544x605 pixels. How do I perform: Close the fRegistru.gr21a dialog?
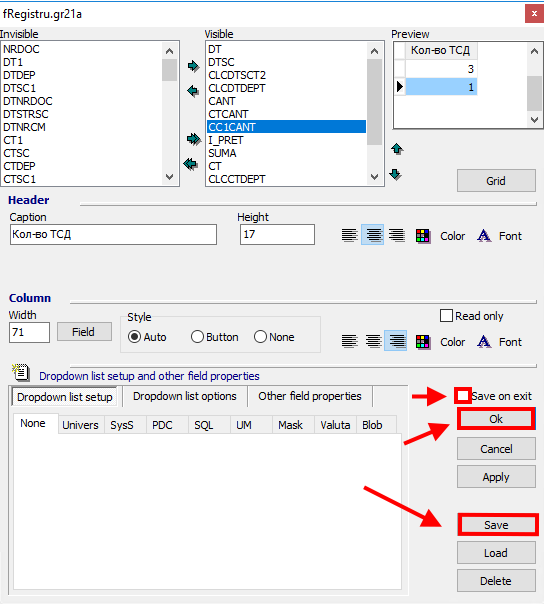tap(534, 14)
